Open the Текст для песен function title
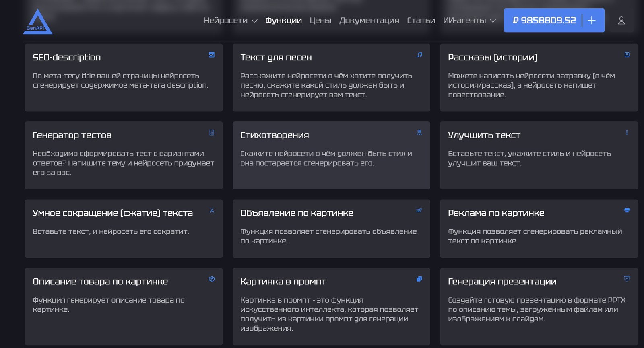Screen dimensions: 644x348 coord(276,58)
